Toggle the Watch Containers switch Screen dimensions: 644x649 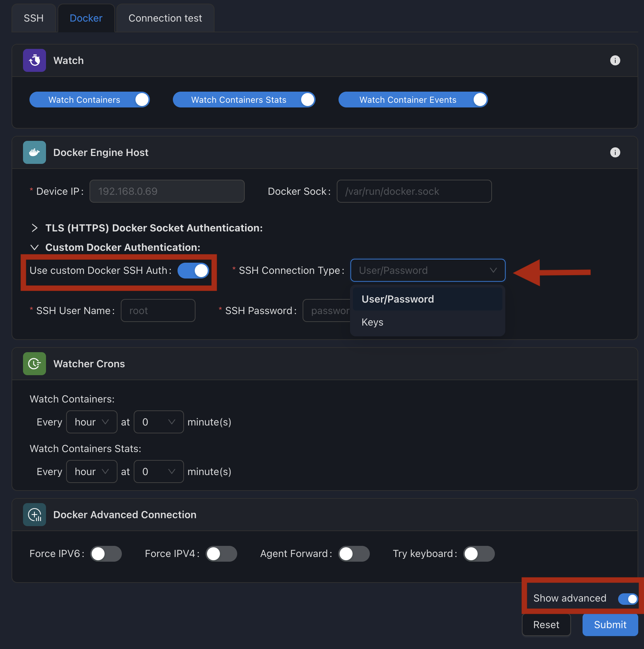(89, 100)
